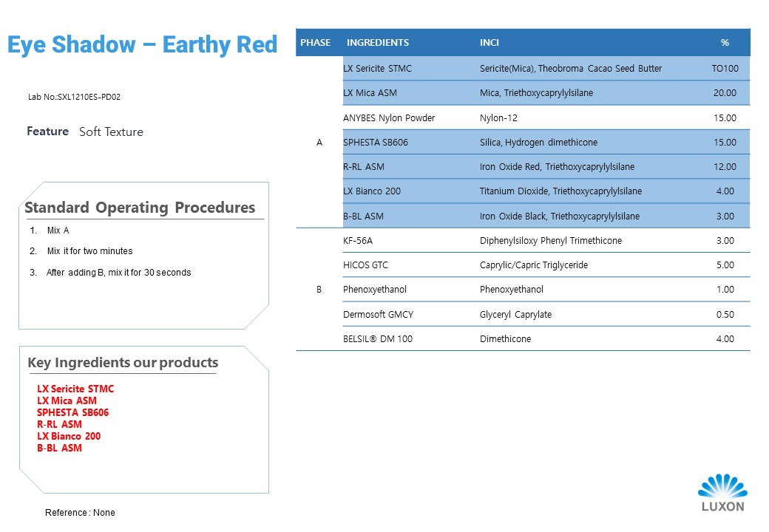The width and height of the screenshot is (769, 532).
Task: Click the 'Dimethicone' INCI cell
Action: [505, 339]
